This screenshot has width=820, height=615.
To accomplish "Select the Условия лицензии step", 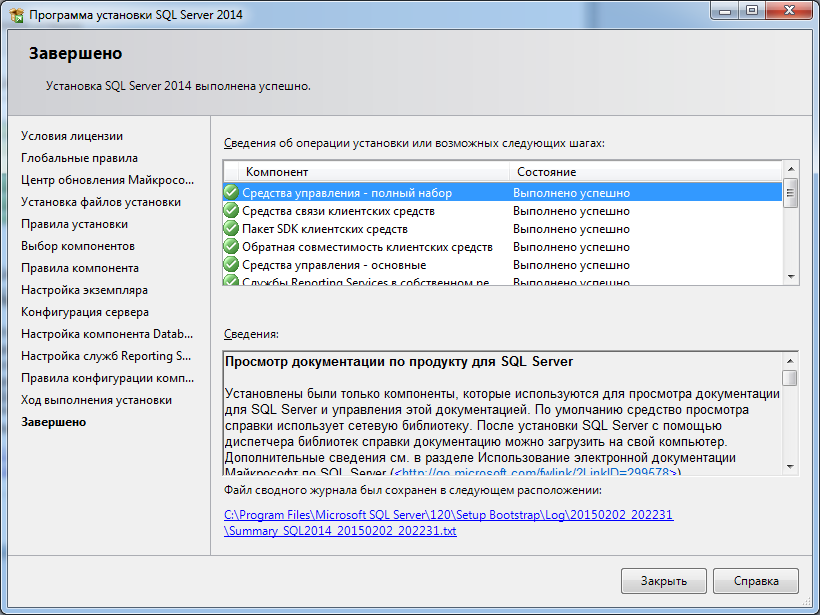I will 72,136.
